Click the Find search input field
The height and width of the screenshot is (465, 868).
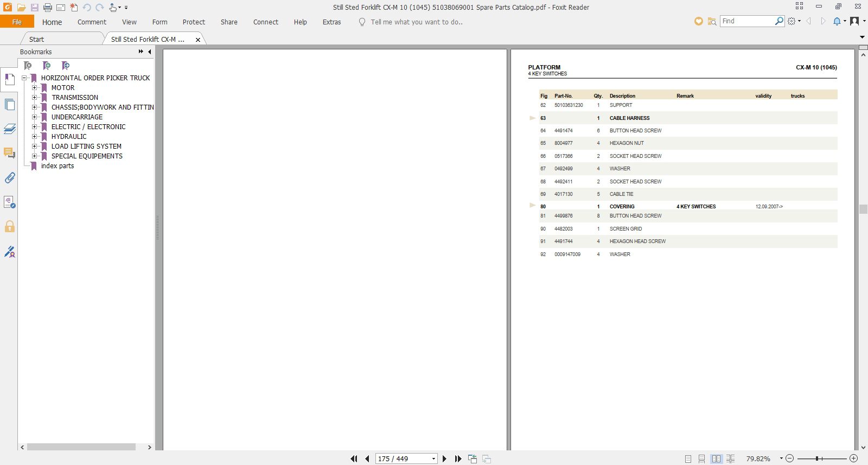[747, 21]
